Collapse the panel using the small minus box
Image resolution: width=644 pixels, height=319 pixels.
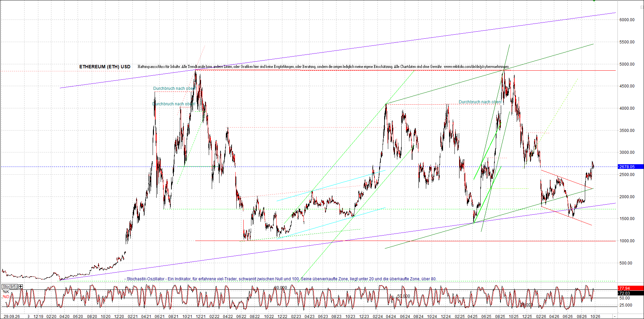tap(642, 7)
